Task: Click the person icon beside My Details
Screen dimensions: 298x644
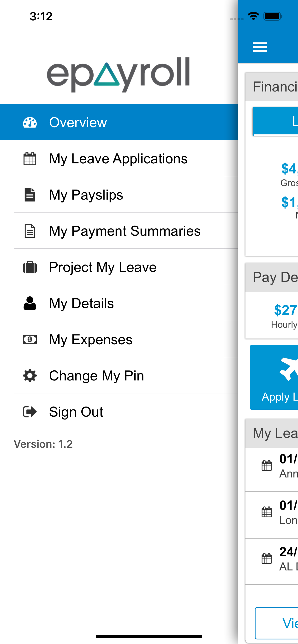Action: [30, 303]
